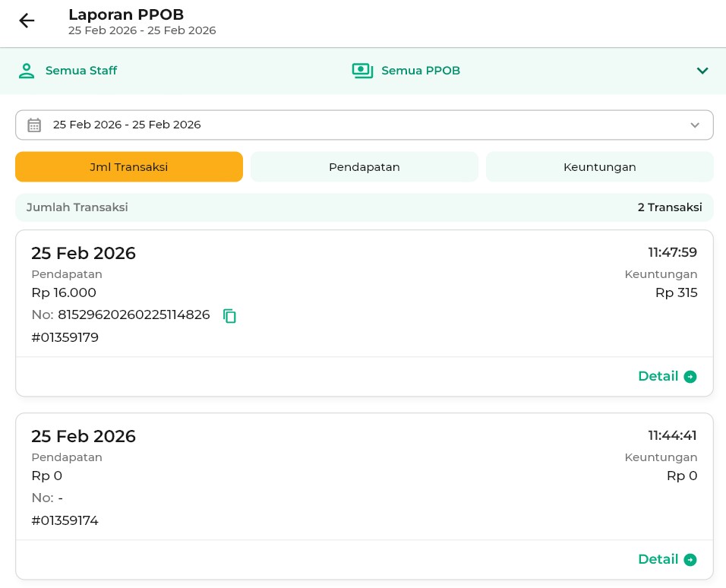This screenshot has height=588, width=726.
Task: Expand the filter bar with green chevron
Action: 702,71
